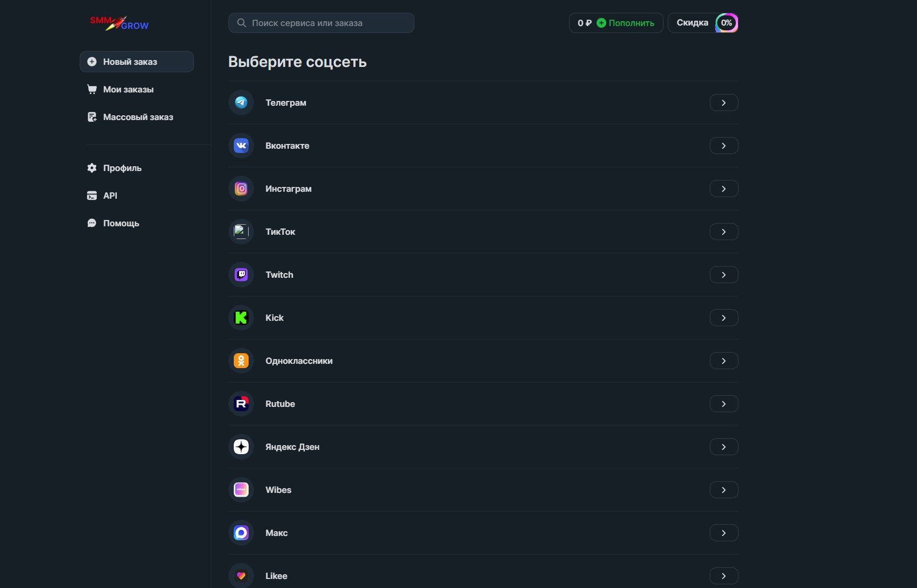Click the Vkontakte logo icon
The width and height of the screenshot is (917, 588).
pos(241,146)
